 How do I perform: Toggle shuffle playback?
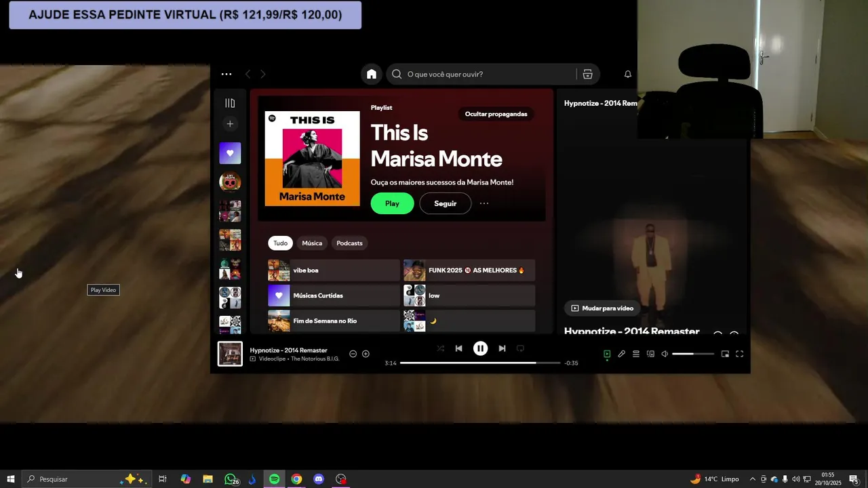[x=441, y=348]
